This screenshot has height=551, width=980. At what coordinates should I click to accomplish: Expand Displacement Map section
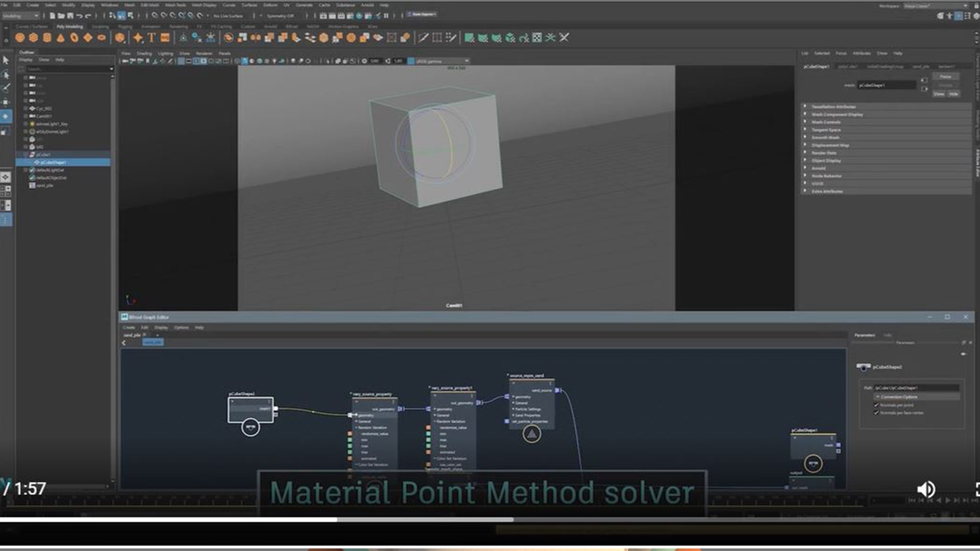click(x=886, y=145)
